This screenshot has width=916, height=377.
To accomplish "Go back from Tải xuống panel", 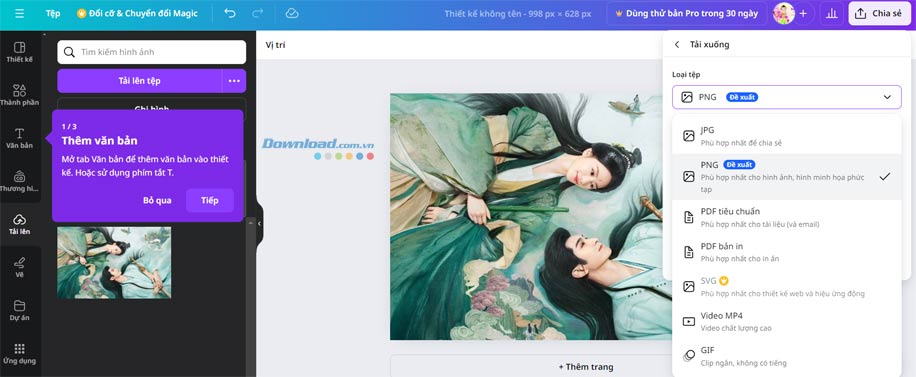I will coord(677,44).
